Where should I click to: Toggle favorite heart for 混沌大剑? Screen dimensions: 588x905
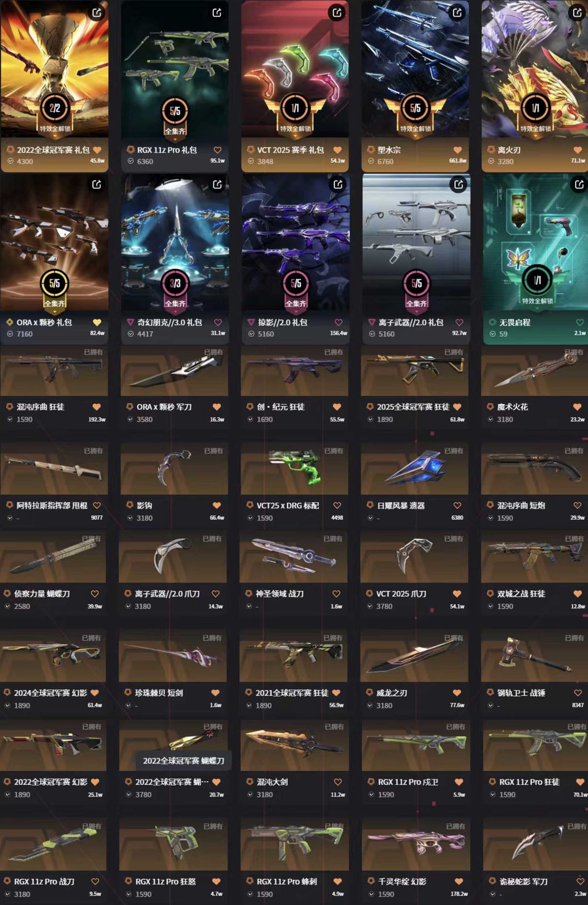click(x=338, y=782)
